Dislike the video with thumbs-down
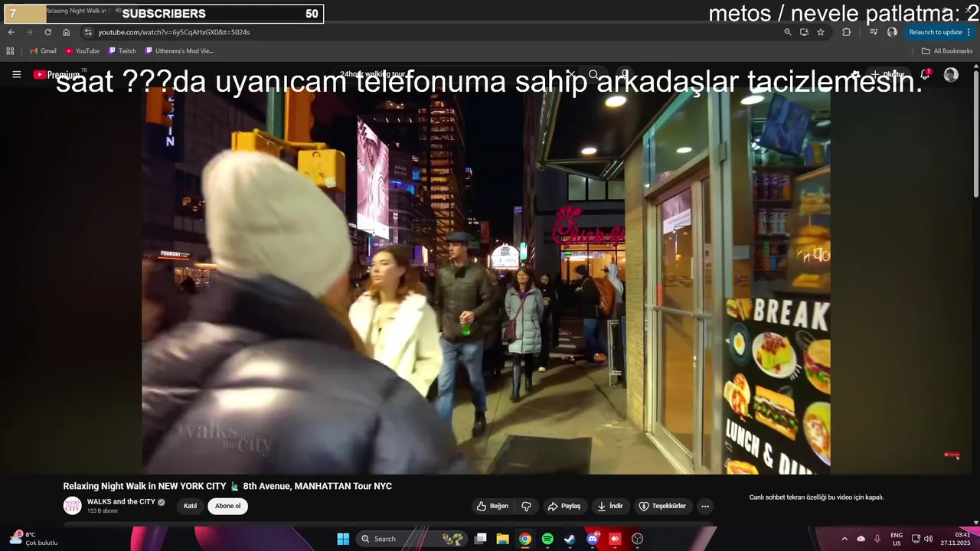This screenshot has height=551, width=980. pos(527,506)
